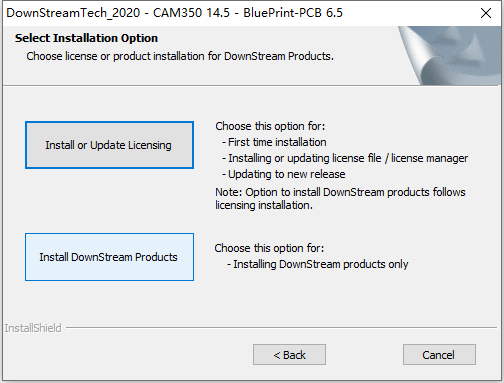The height and width of the screenshot is (383, 504).
Task: Close the installer window with X
Action: click(486, 13)
